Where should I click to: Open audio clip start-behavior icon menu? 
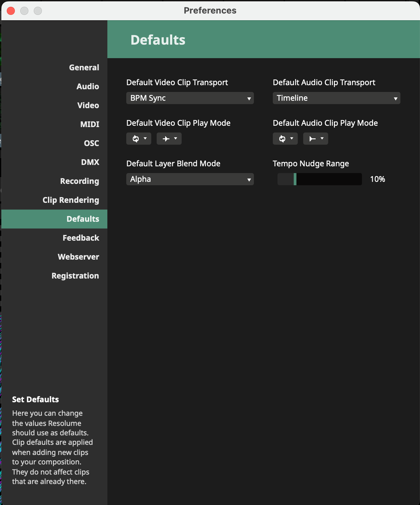316,139
